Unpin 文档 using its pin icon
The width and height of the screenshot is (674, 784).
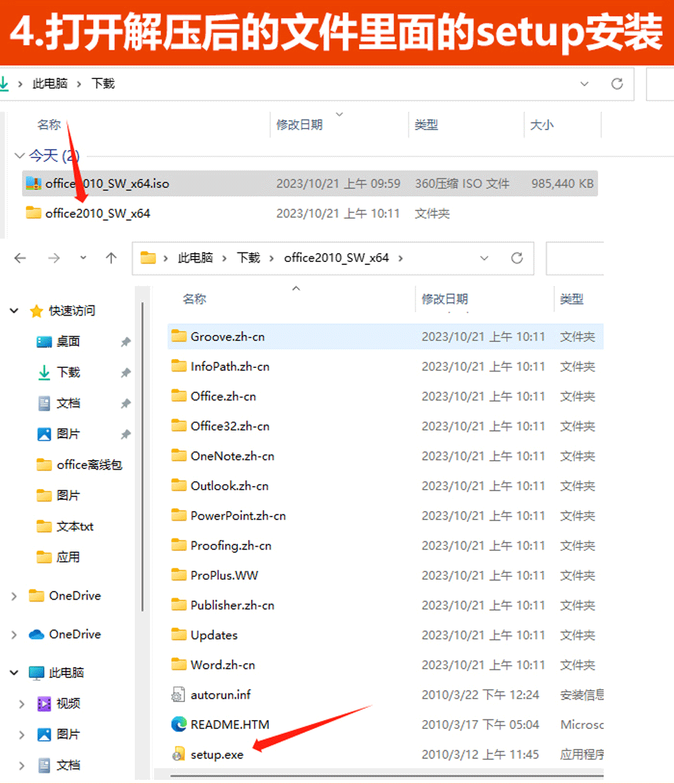pos(125,404)
